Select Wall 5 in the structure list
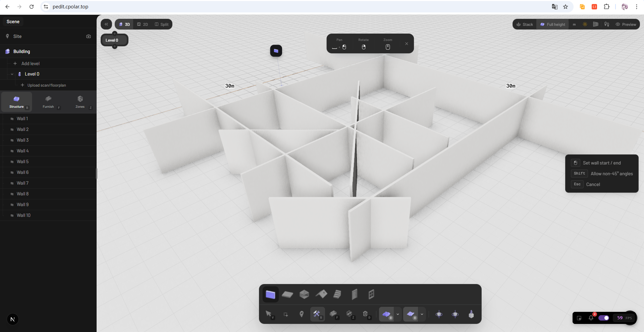The width and height of the screenshot is (644, 332). [x=23, y=161]
